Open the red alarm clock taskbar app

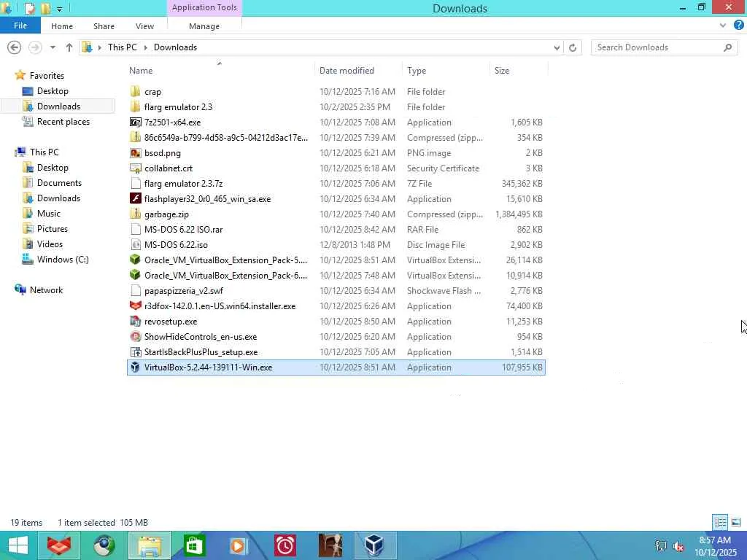tap(285, 545)
